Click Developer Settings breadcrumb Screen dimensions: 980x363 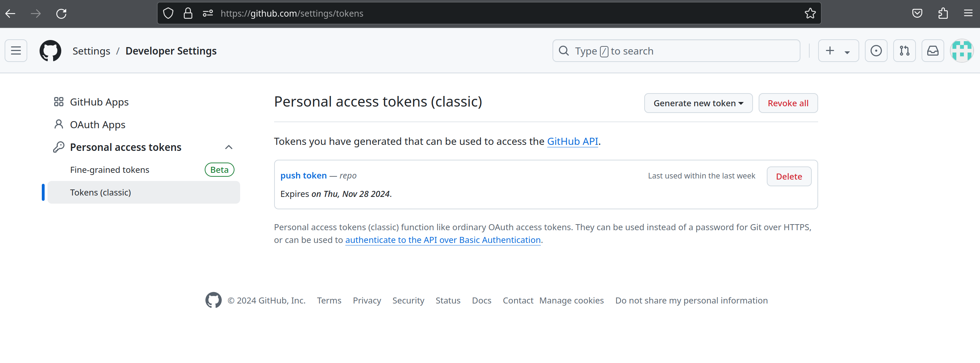(x=171, y=51)
